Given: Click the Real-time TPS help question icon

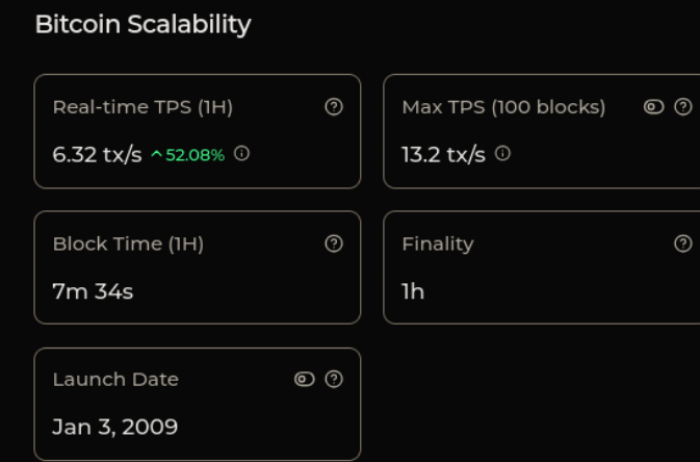Looking at the screenshot, I should 334,107.
